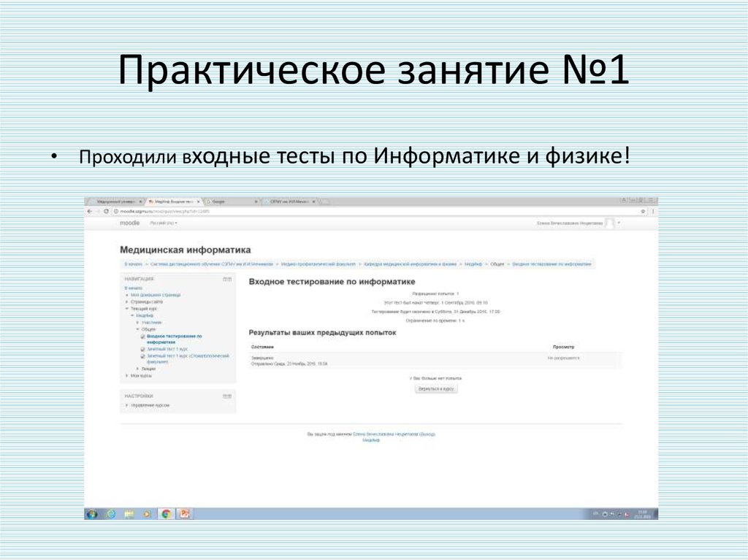Toggle the bookmark star in the address bar
The image size is (748, 560).
pyautogui.click(x=643, y=212)
